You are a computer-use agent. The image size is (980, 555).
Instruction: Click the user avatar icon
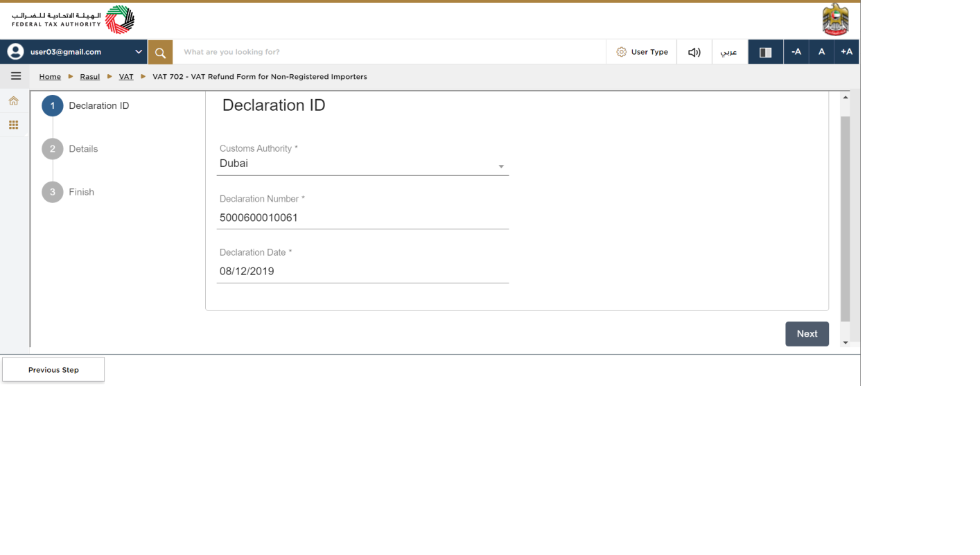15,52
